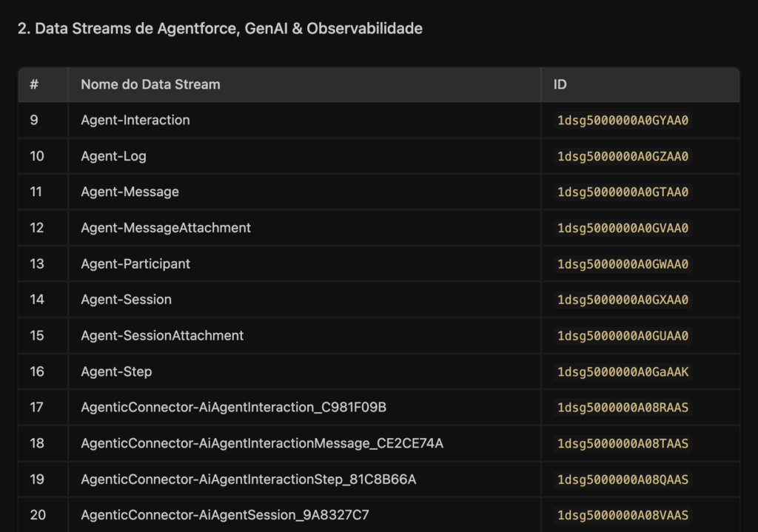
Task: Click row number 16 cell
Action: pyautogui.click(x=43, y=371)
